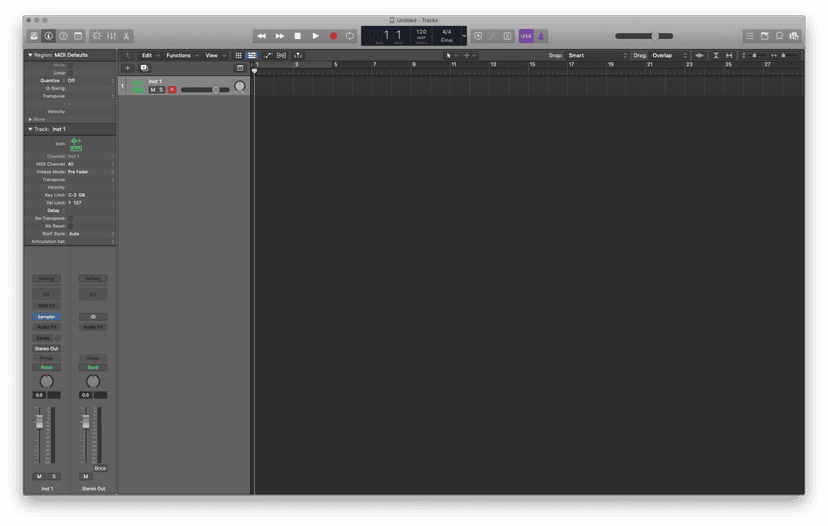Toggle the Solo (S) button in control bar
Screen dimensions: 828x526
[x=507, y=36]
